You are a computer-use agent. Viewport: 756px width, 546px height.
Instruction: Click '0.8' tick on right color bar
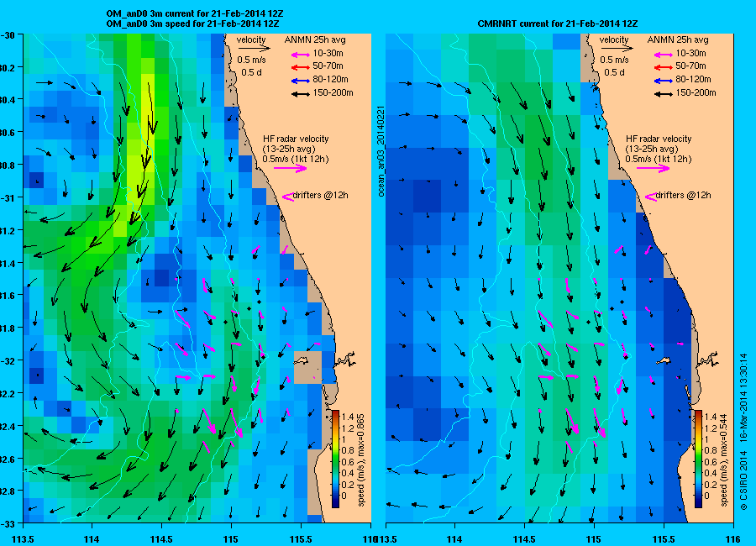[x=710, y=450]
